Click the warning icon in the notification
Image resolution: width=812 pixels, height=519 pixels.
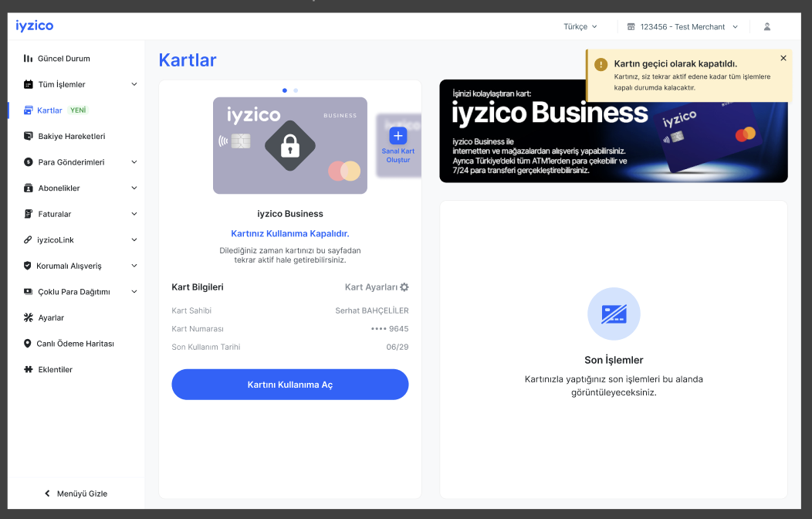coord(601,64)
